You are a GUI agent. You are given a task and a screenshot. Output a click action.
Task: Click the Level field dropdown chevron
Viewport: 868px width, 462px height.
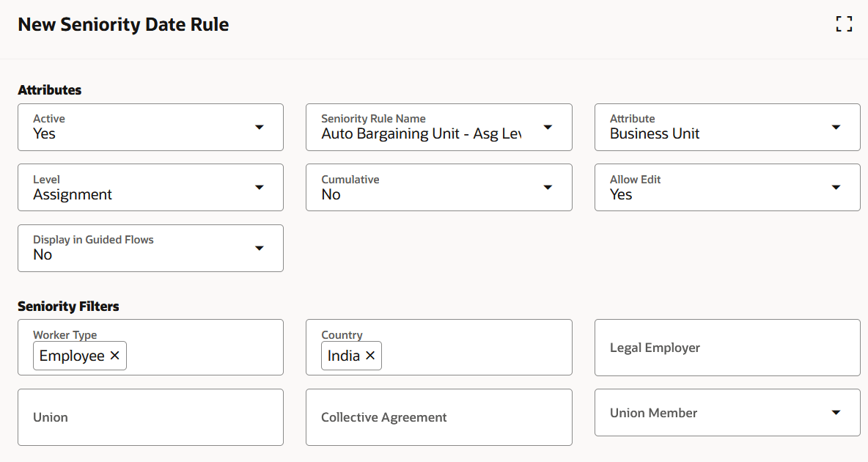pyautogui.click(x=260, y=187)
